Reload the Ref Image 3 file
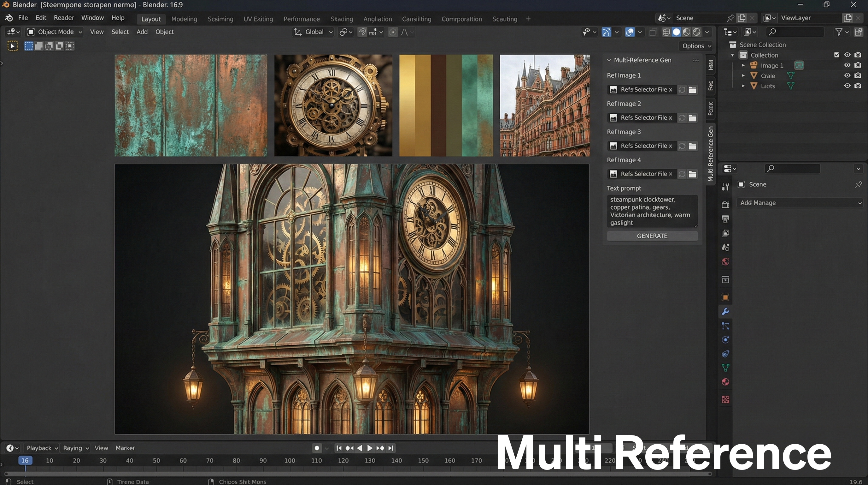The image size is (868, 485). point(682,146)
